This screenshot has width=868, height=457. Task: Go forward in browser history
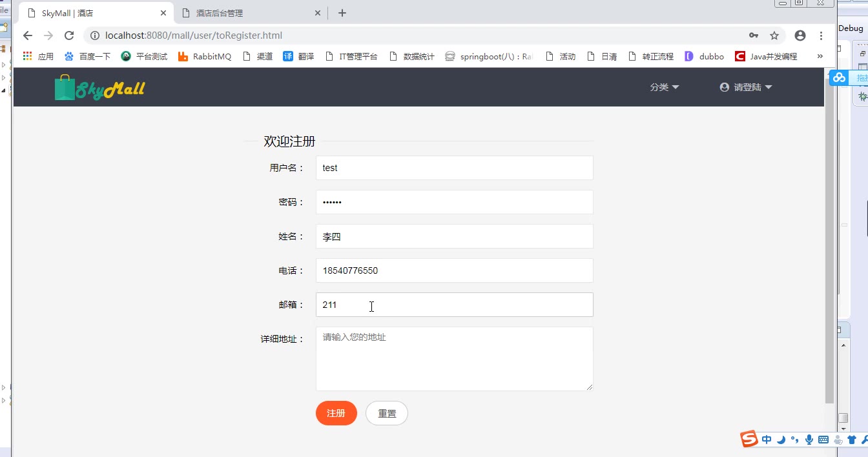point(48,36)
